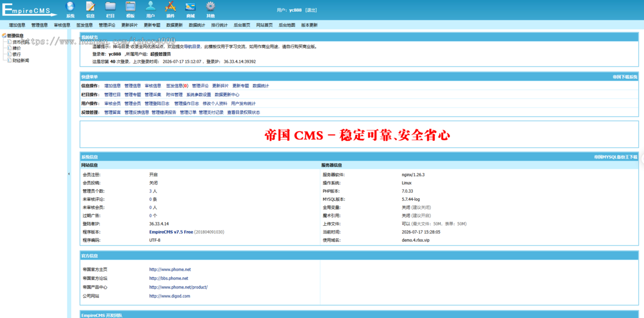Open 数据更新中心 in the quick menu

click(227, 95)
